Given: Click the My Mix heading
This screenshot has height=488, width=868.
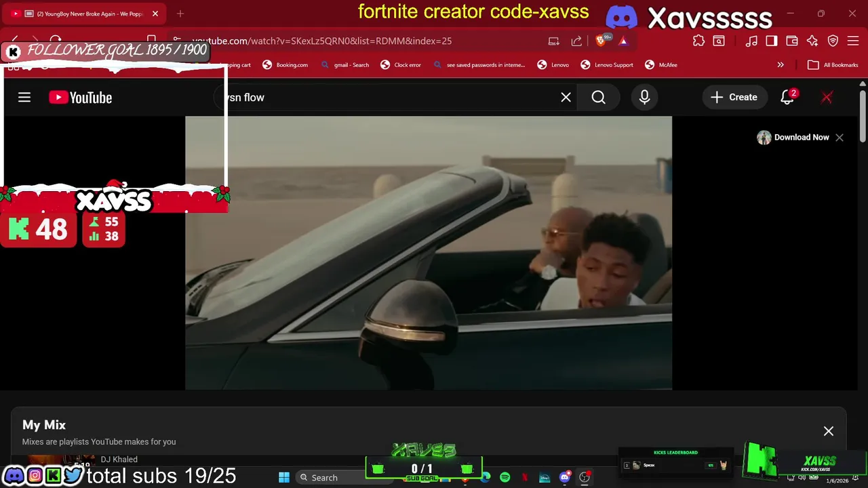Looking at the screenshot, I should tap(44, 425).
